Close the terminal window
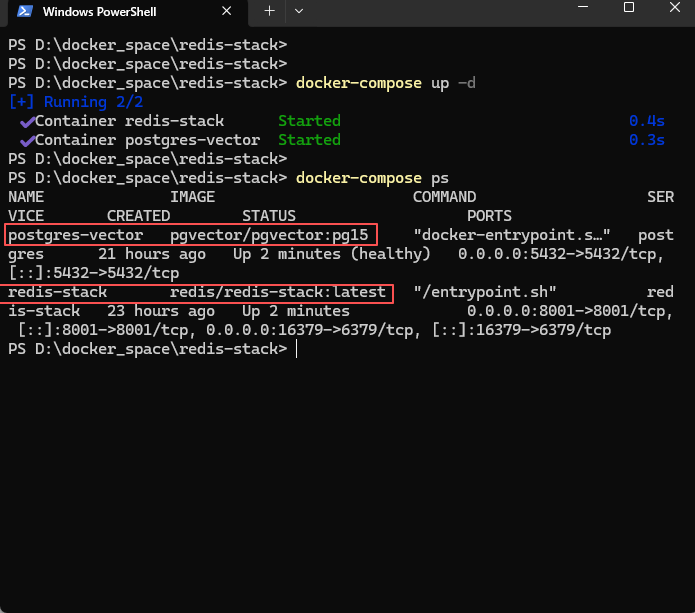The image size is (695, 613). (x=675, y=8)
